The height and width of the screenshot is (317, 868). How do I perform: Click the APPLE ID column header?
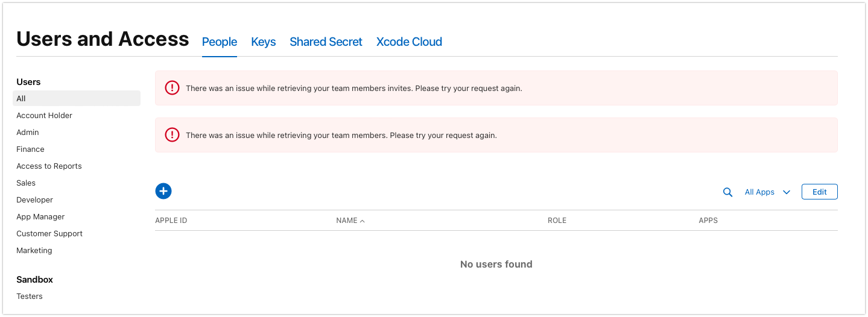pos(171,221)
